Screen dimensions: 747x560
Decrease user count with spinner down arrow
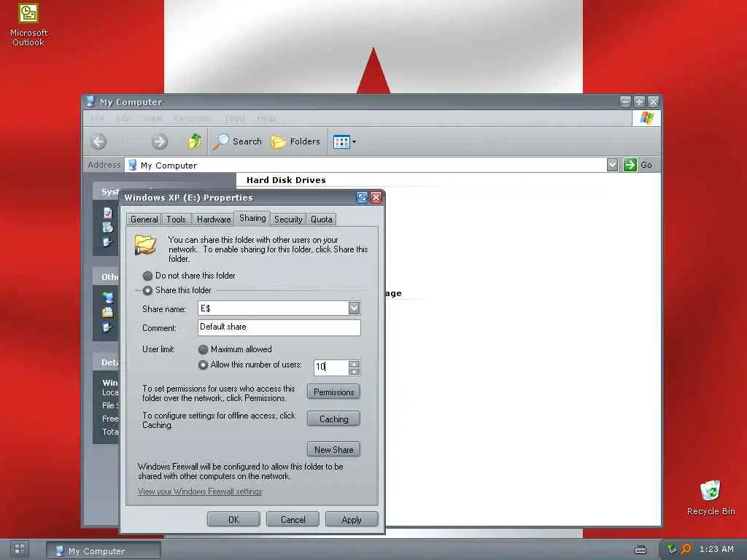click(354, 371)
